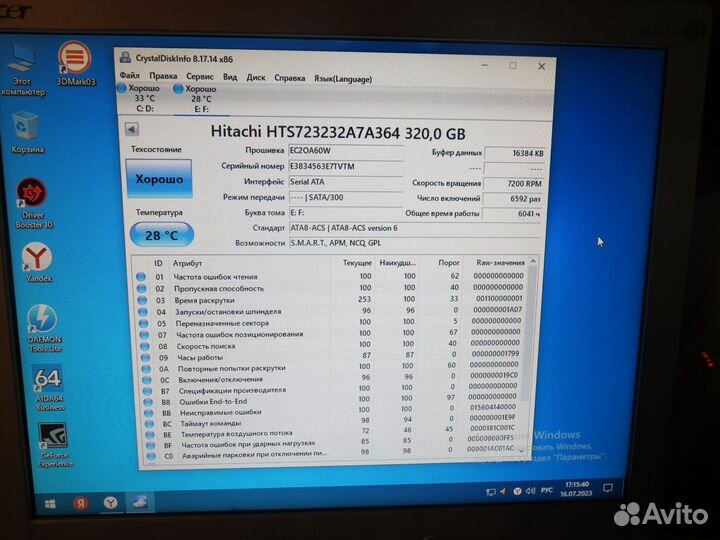The image size is (720, 540).
Task: Open the Этот компьютер desktop icon
Action: point(22,70)
